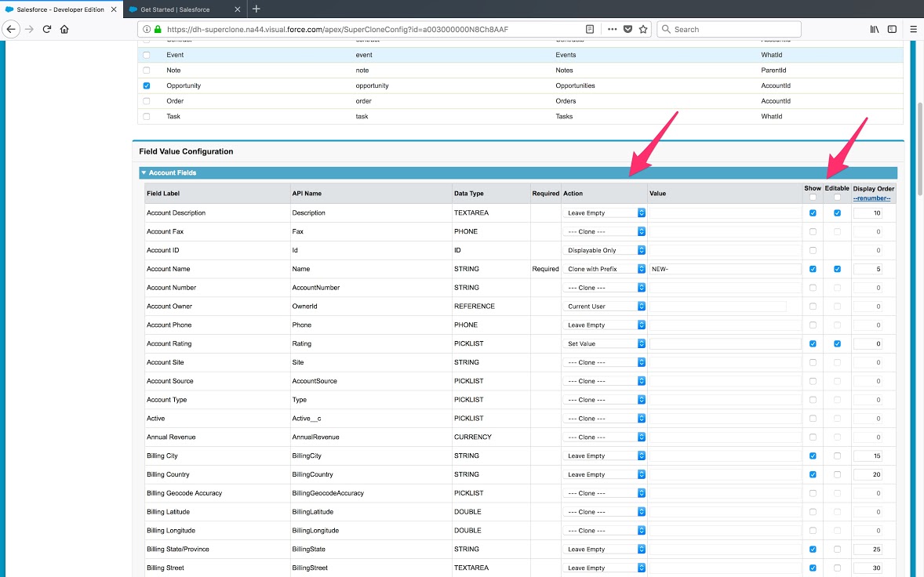Select the Salesforce Developer Edition tab
The image size is (924, 577).
tap(60, 9)
